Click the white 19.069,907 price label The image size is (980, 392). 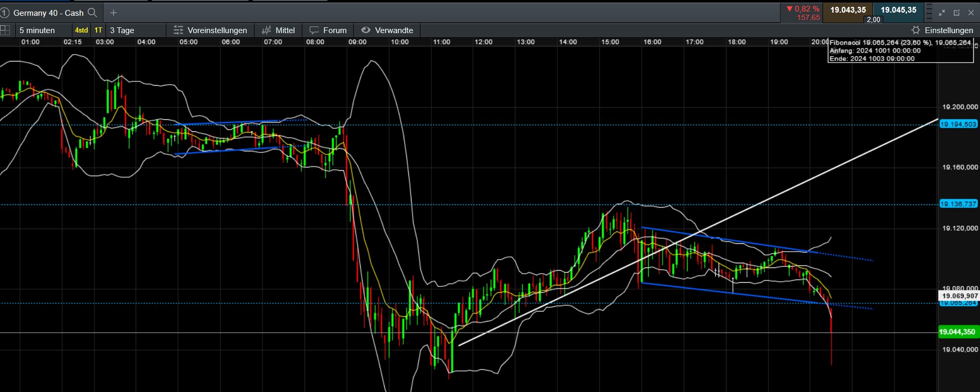click(x=960, y=296)
